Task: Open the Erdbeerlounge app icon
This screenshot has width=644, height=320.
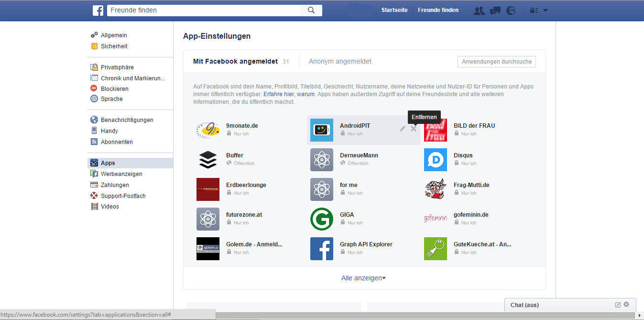Action: tap(208, 189)
